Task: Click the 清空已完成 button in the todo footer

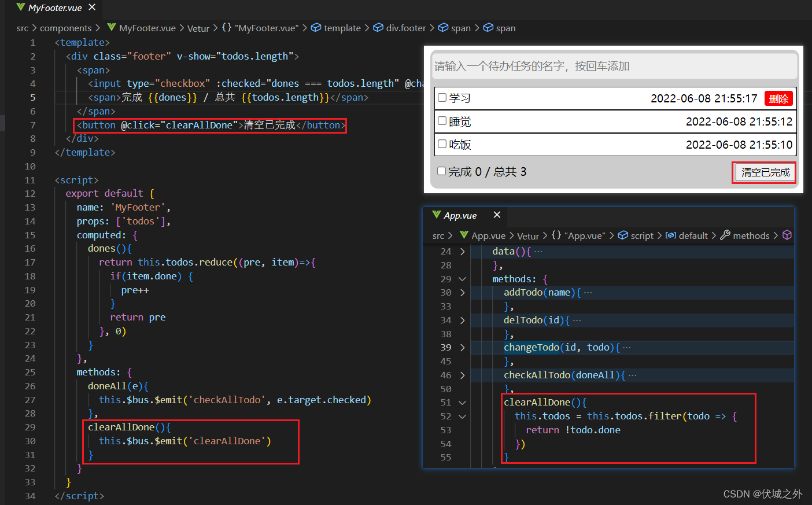Action: 764,172
